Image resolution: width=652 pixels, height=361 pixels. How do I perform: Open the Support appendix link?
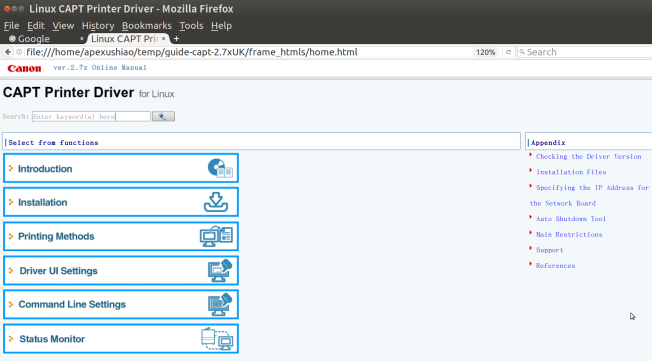[549, 250]
